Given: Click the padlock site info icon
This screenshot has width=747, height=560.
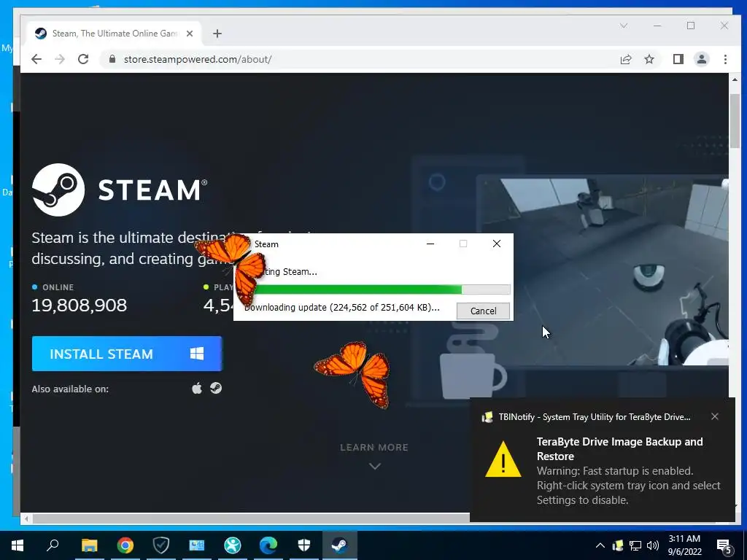Looking at the screenshot, I should tap(112, 59).
